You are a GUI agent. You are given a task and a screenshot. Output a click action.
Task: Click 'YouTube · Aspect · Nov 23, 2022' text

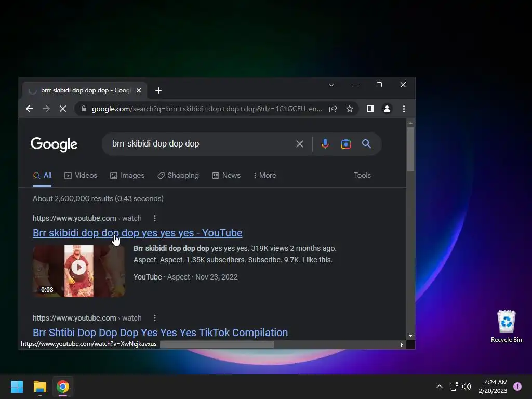[185, 277]
